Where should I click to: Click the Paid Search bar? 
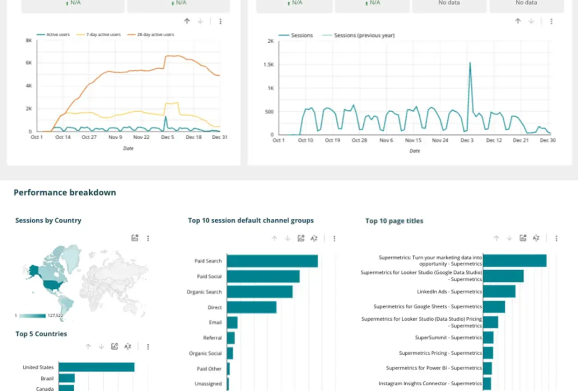coord(272,261)
